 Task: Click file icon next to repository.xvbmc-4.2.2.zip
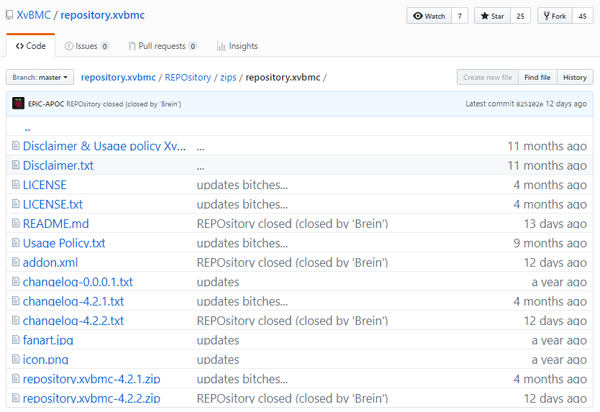[16, 398]
